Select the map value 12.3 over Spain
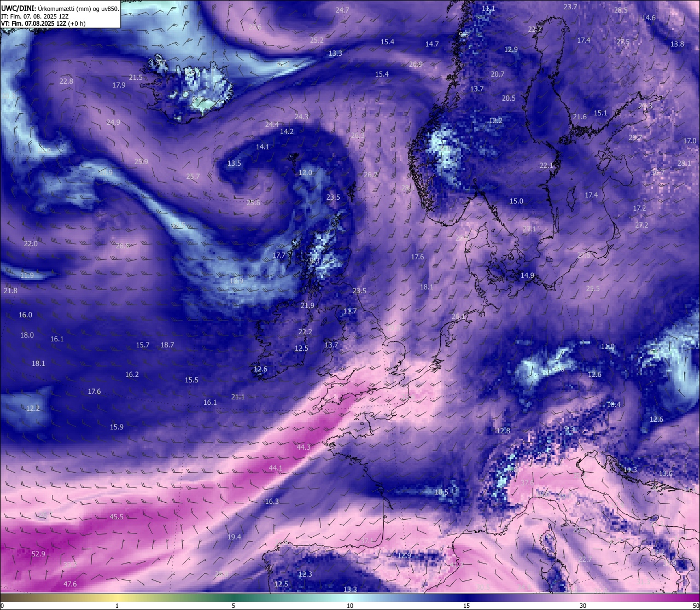700x610 pixels. pos(305,574)
